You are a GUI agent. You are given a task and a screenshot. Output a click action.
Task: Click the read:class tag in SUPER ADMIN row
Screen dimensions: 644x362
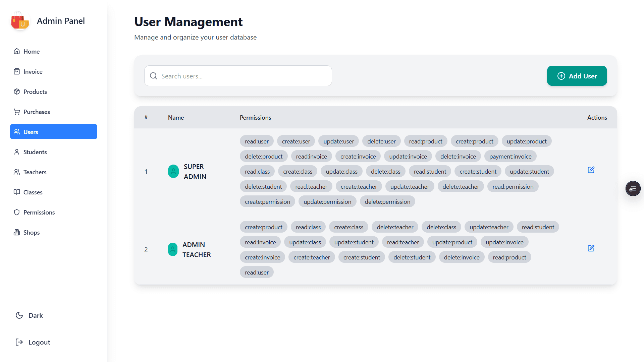click(257, 171)
